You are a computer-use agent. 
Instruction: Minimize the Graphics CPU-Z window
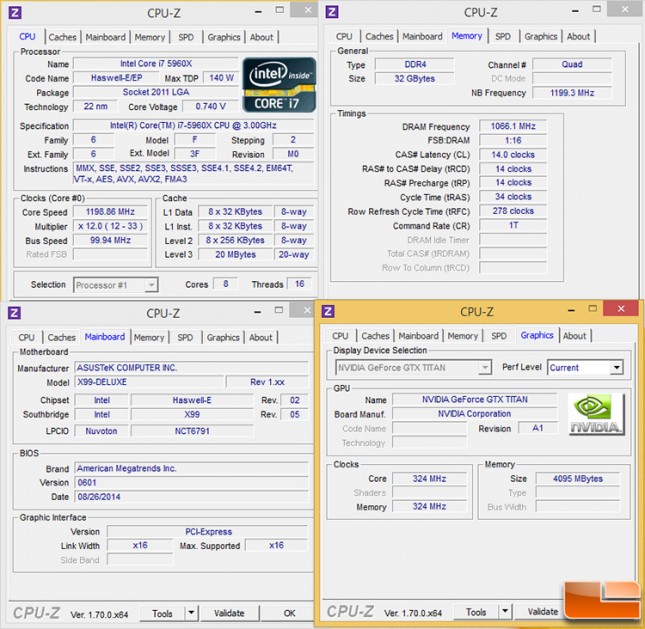(x=571, y=310)
